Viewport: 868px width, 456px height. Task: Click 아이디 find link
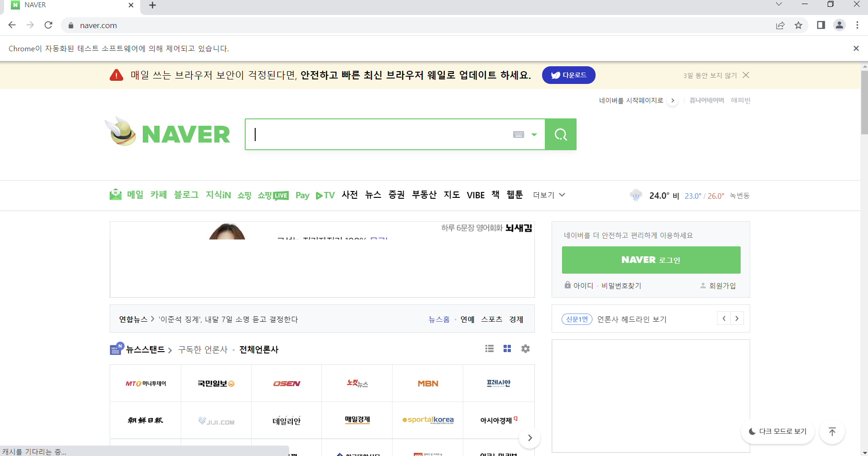[583, 285]
